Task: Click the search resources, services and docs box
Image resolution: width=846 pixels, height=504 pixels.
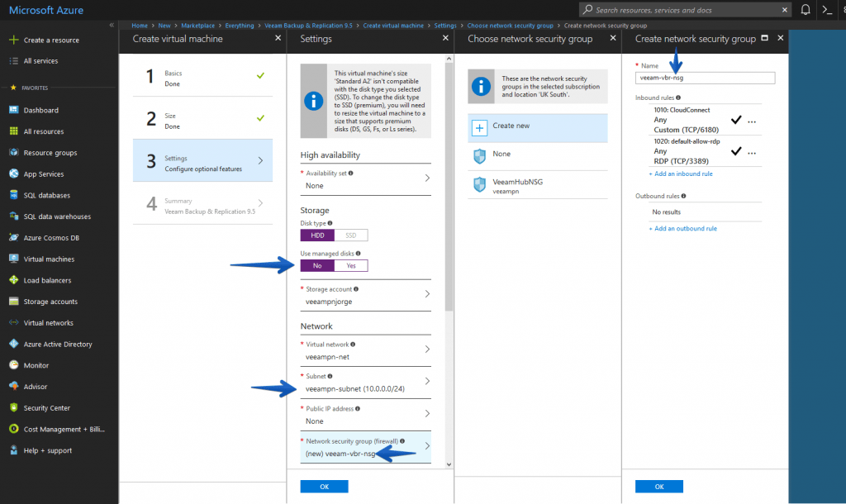Action: tap(685, 10)
